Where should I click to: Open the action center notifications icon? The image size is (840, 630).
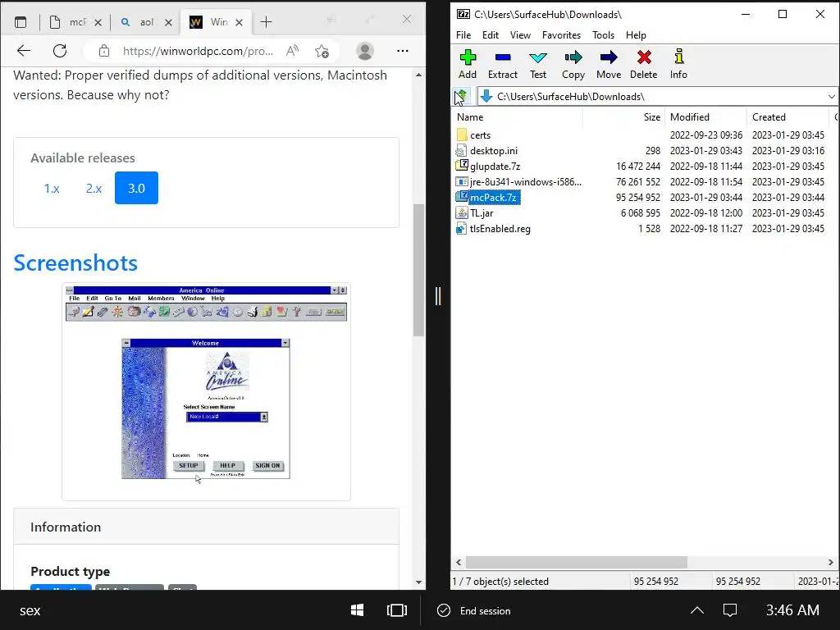click(x=730, y=610)
